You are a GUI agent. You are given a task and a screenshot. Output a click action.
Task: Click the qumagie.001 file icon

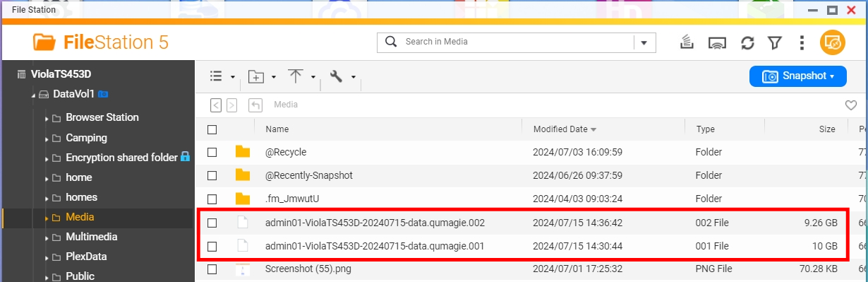(243, 246)
